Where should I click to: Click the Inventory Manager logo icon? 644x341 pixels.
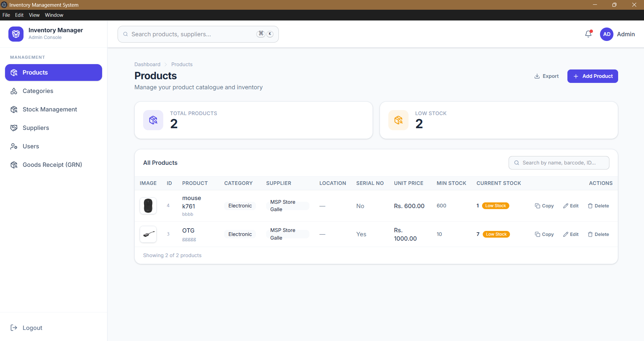[x=16, y=34]
